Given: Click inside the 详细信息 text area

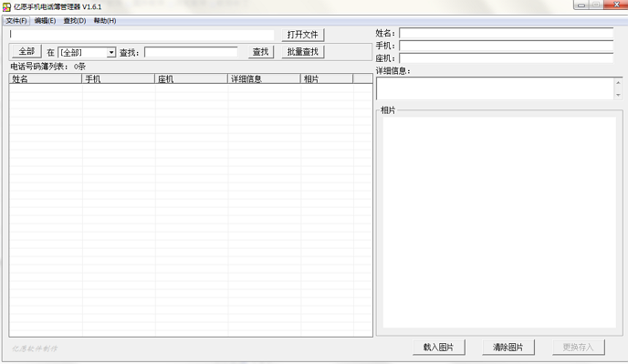Looking at the screenshot, I should (x=496, y=88).
